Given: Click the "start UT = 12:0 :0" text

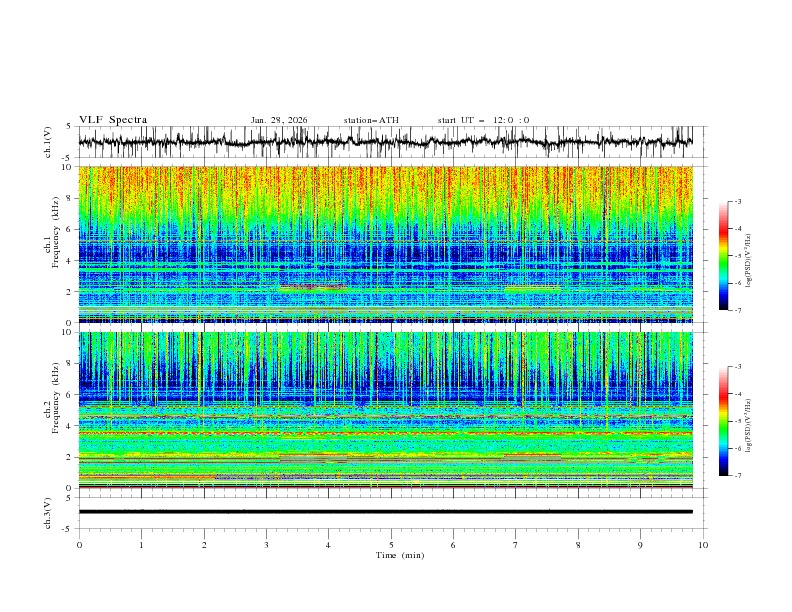Looking at the screenshot, I should [x=483, y=120].
